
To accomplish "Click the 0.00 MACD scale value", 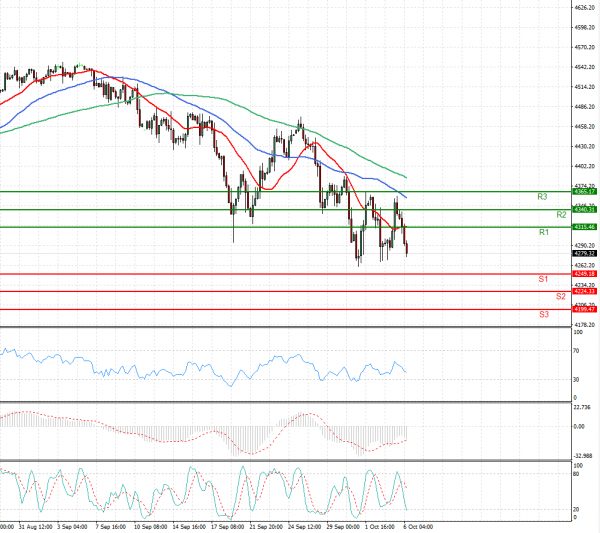I will (x=579, y=426).
